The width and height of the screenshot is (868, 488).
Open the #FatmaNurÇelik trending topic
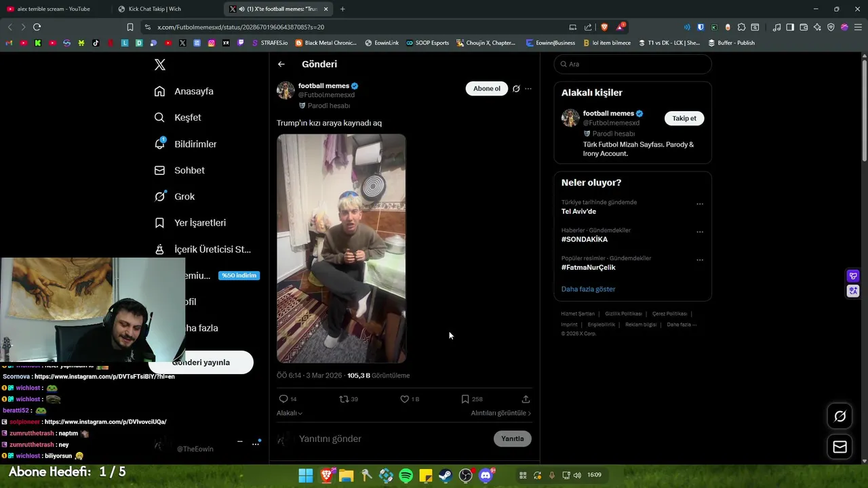tap(589, 267)
